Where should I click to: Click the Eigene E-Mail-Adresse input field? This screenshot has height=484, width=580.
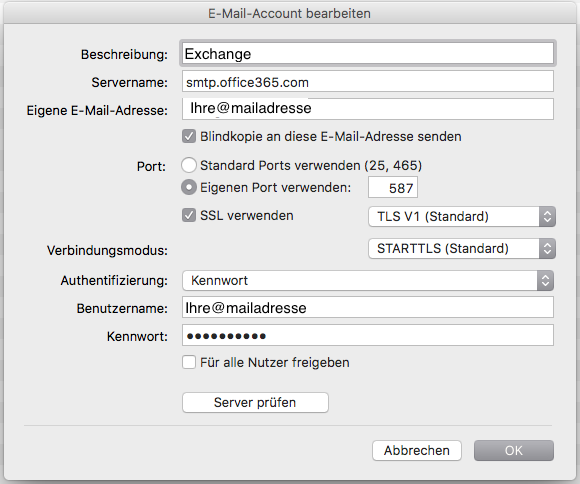pyautogui.click(x=368, y=109)
